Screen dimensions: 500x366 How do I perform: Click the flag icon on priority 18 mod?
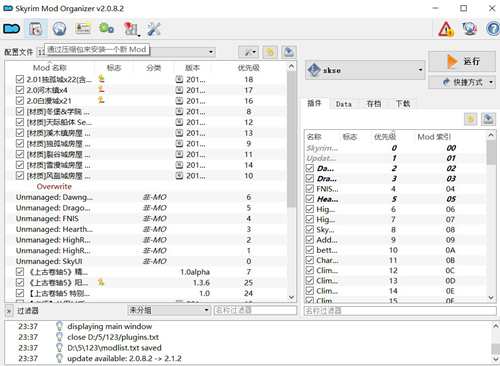click(101, 79)
